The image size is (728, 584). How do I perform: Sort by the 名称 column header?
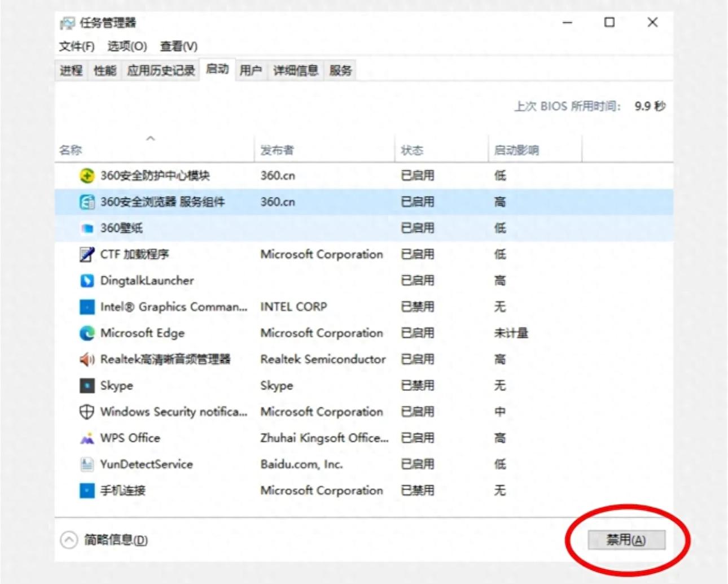point(155,150)
